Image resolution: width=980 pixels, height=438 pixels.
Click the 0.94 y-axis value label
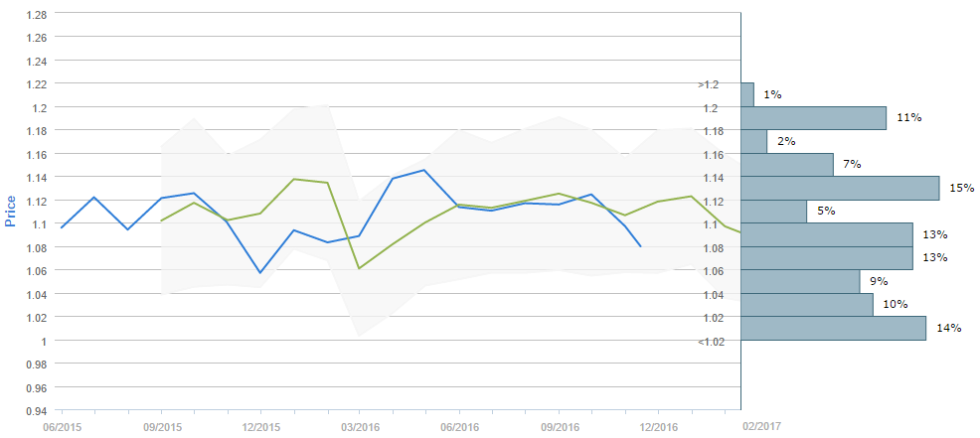[34, 411]
